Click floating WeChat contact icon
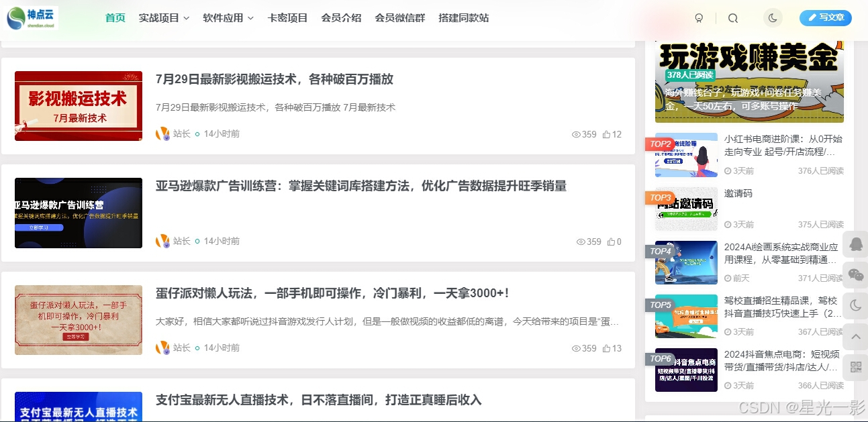The height and width of the screenshot is (422, 868). click(855, 274)
